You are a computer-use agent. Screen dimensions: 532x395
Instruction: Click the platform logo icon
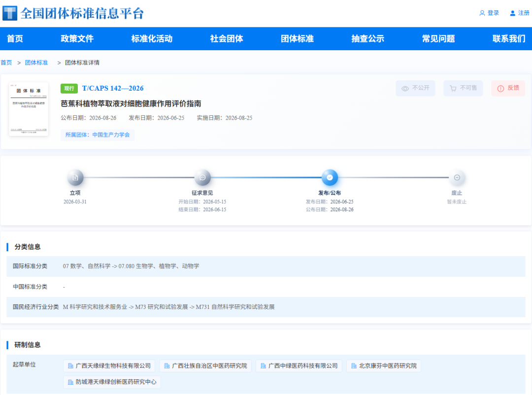coord(9,13)
